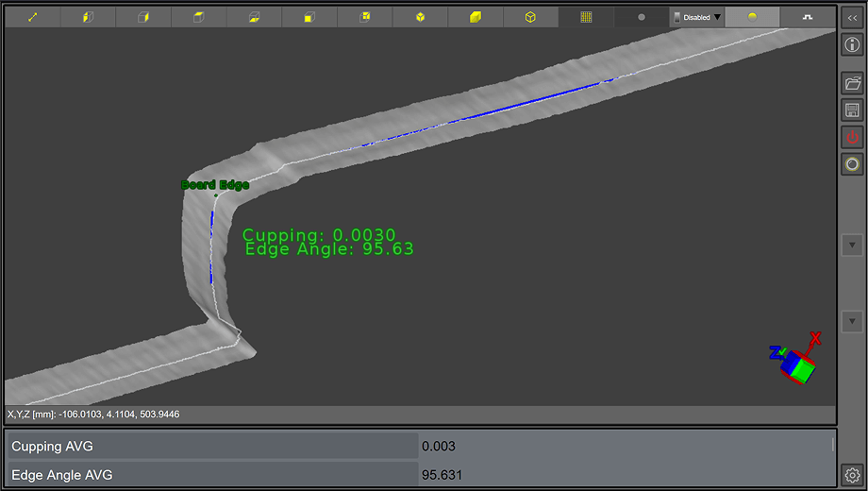The image size is (868, 491).
Task: Open the Disabled dropdown menu
Action: [x=696, y=17]
